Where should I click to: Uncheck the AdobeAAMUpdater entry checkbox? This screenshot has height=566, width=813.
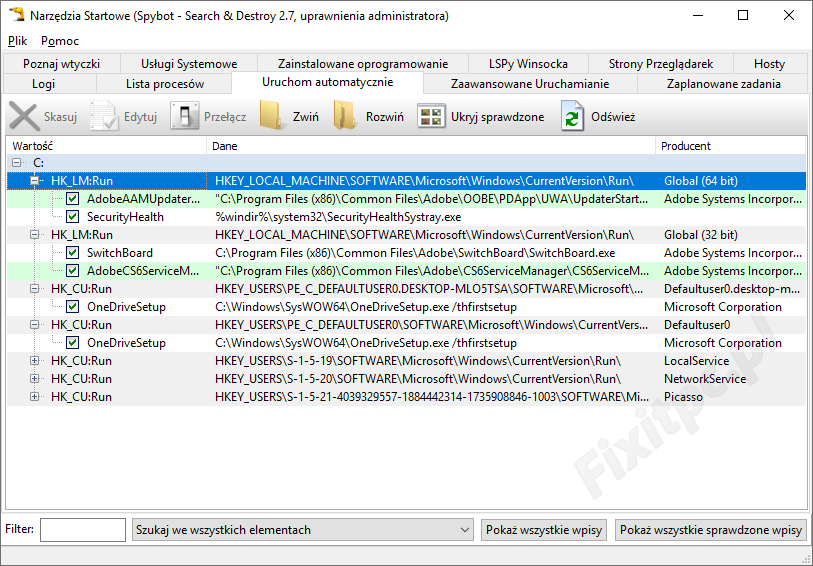73,199
